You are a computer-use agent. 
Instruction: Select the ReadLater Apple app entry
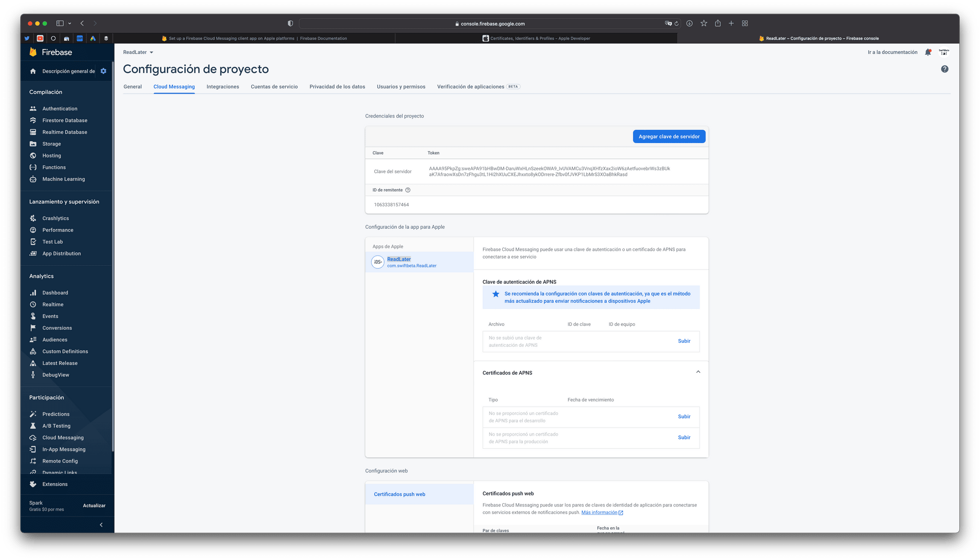[419, 262]
